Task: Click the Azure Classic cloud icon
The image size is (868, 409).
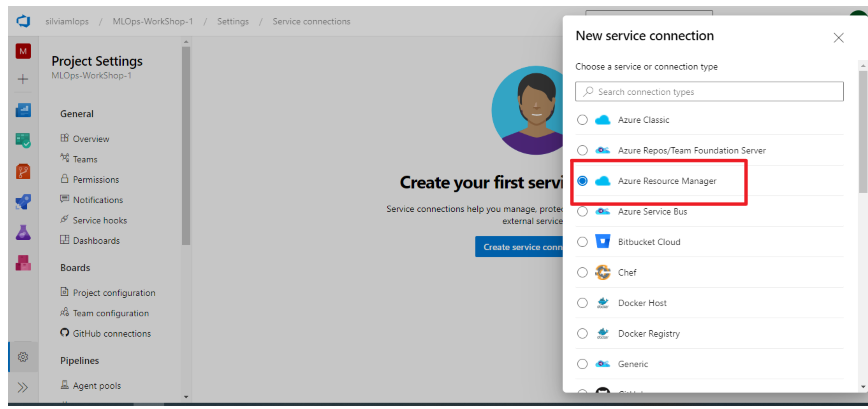Action: [602, 120]
